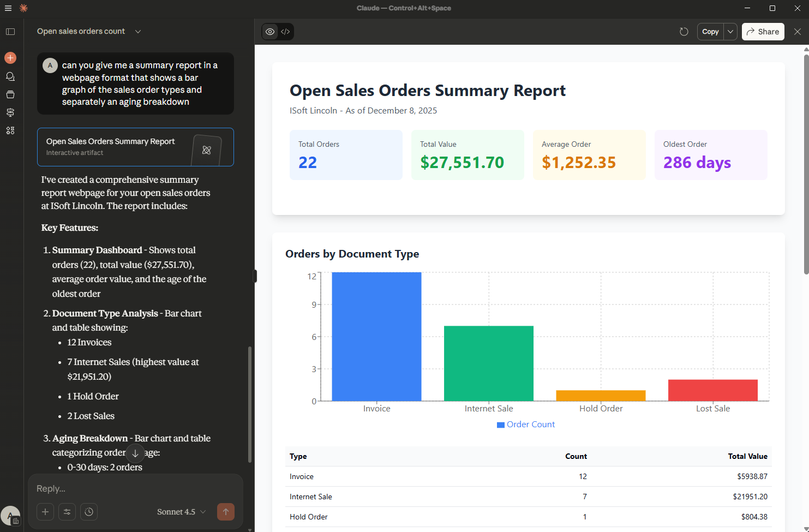This screenshot has height=532, width=809.
Task: Click the artifact panel vertical scrollbar
Action: [806, 164]
